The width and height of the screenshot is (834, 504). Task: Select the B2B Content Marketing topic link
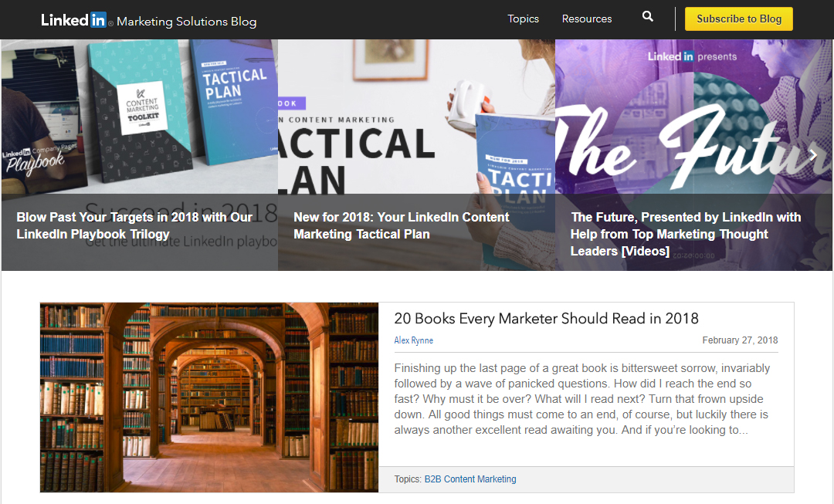click(x=470, y=479)
